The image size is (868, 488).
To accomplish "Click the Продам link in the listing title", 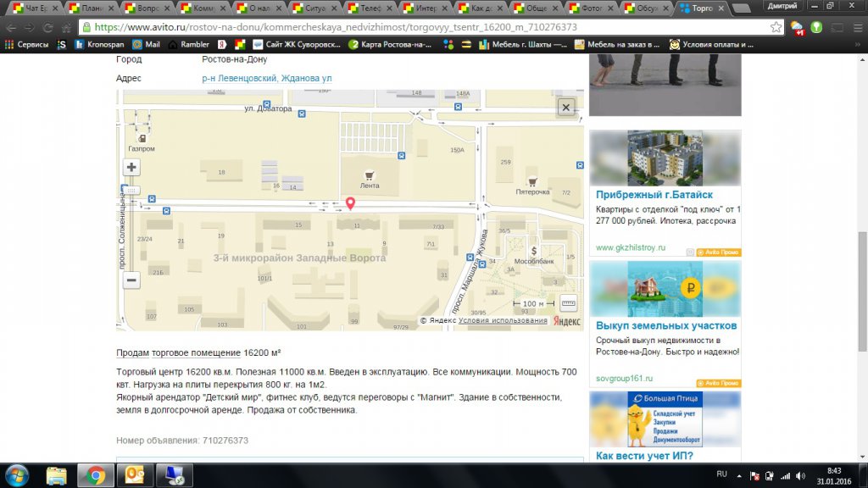I will (x=132, y=352).
